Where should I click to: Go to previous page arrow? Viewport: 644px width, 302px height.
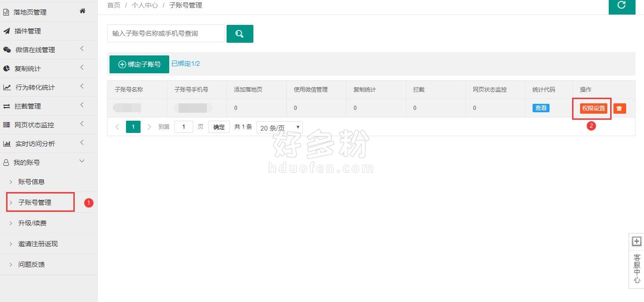point(118,127)
